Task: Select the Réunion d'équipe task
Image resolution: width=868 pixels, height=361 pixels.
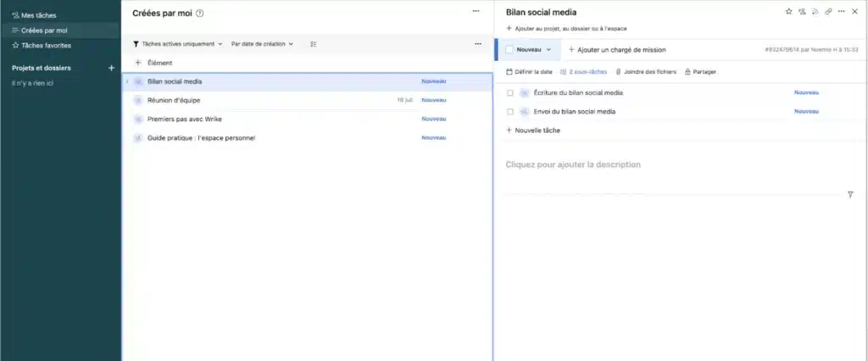Action: click(173, 100)
